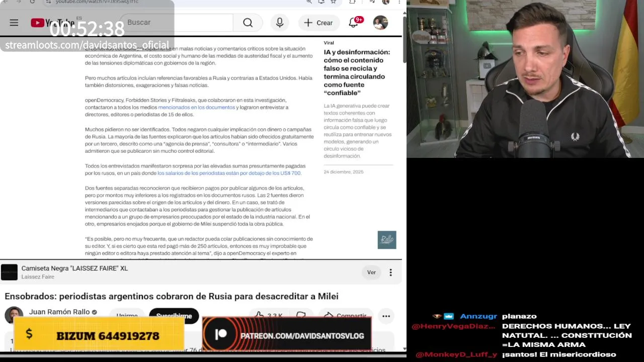This screenshot has height=362, width=644.
Task: Open the YouTube hamburger guide menu
Action: (14, 23)
